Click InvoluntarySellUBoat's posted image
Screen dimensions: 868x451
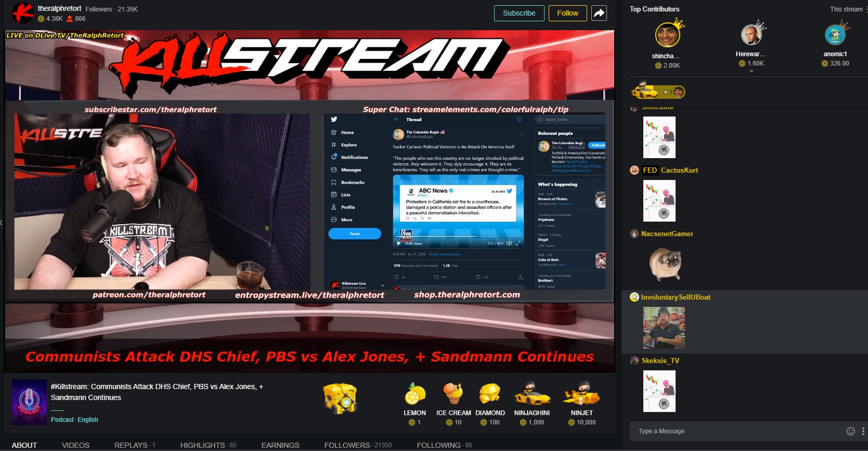664,328
